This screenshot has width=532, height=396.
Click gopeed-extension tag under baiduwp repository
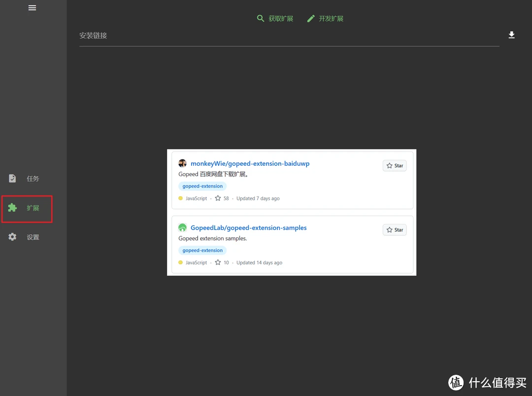[202, 186]
